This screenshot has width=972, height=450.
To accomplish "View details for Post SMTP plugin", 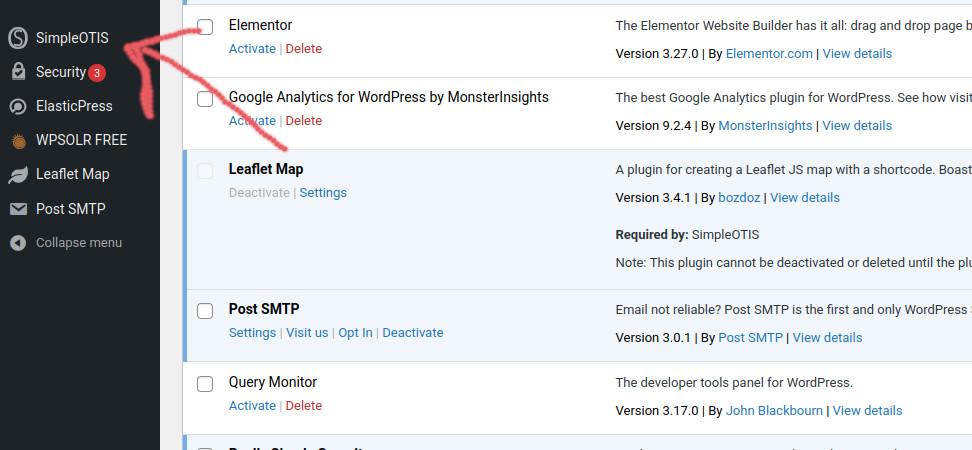I will [x=827, y=338].
